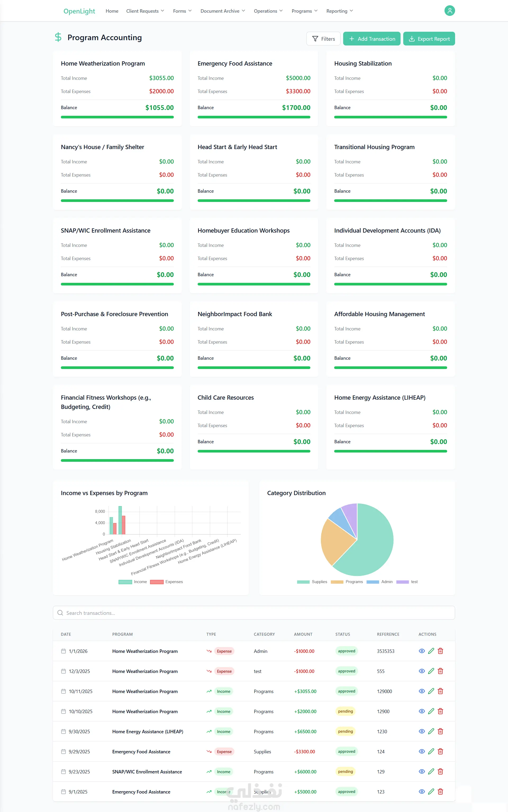Click the search magnifier icon
This screenshot has width=508, height=812.
click(x=60, y=613)
